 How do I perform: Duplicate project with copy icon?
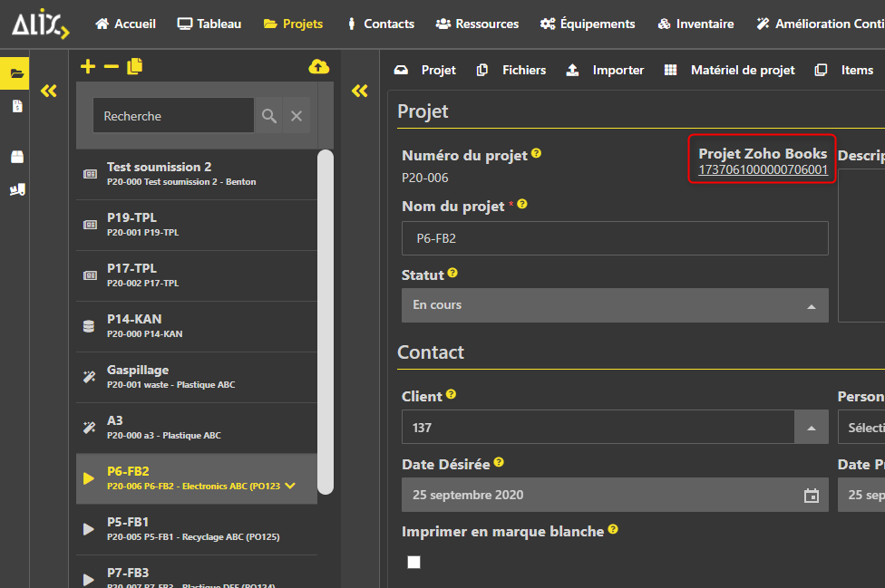click(135, 66)
